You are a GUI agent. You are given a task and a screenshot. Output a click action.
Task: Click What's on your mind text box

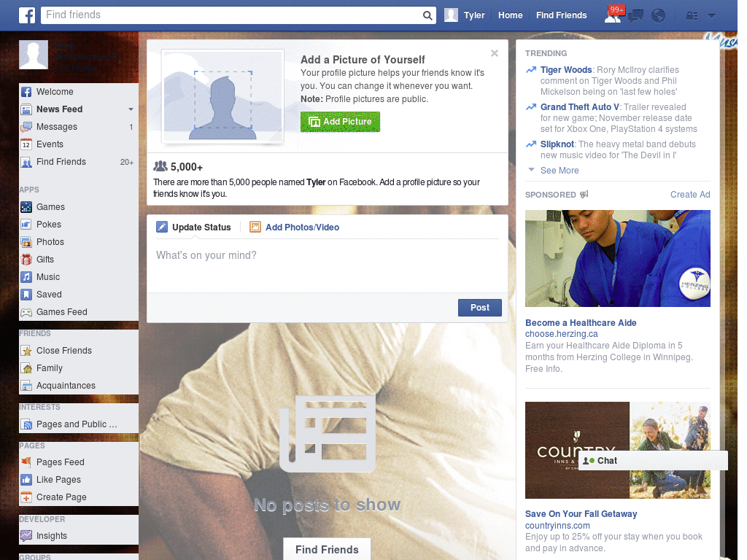(x=328, y=265)
